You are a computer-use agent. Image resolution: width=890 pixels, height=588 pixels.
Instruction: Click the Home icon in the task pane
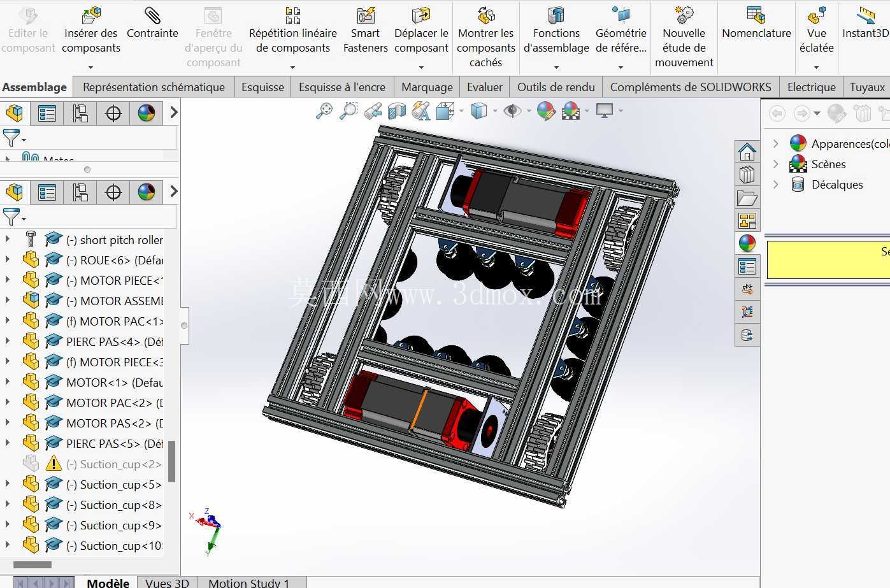tap(747, 152)
